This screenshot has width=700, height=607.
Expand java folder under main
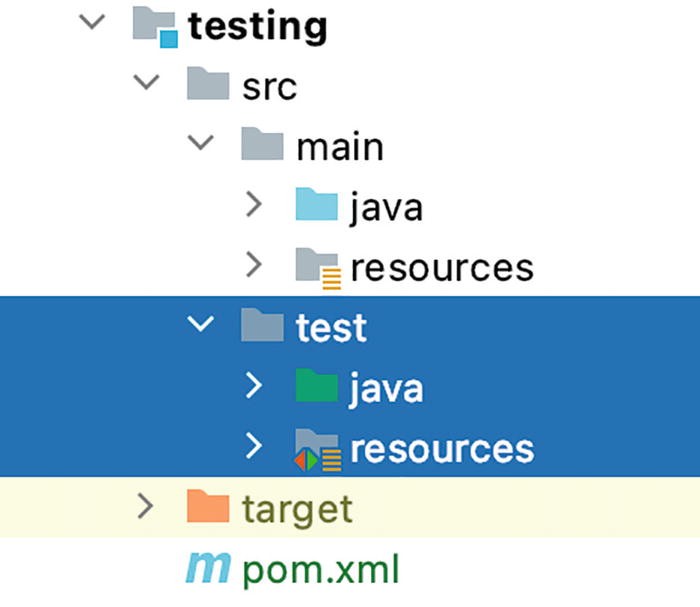pos(254,204)
